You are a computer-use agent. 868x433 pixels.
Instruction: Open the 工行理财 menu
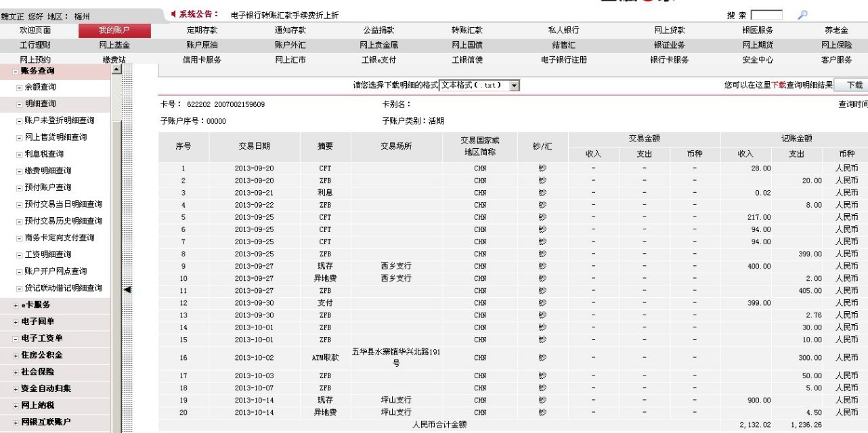[35, 45]
